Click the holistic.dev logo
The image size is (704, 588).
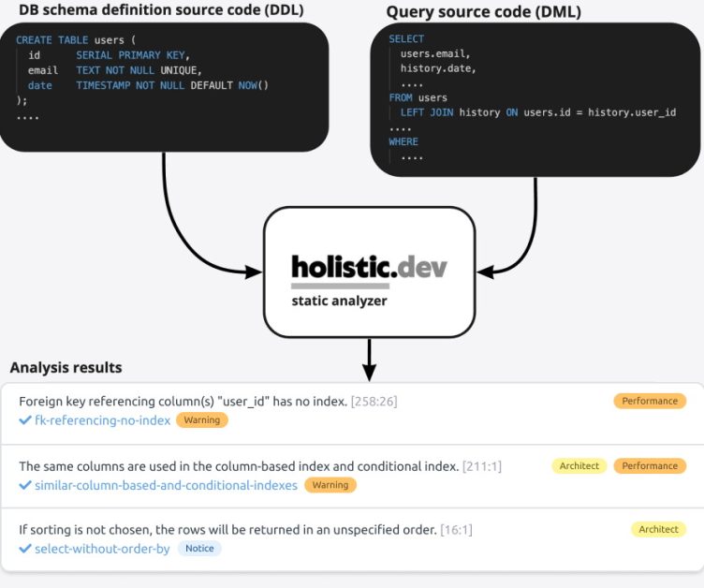point(369,267)
